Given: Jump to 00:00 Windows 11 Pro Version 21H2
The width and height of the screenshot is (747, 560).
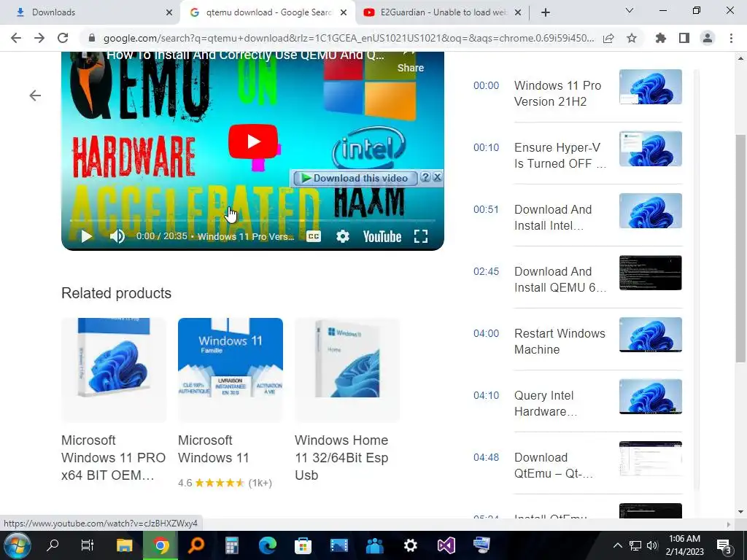Looking at the screenshot, I should 577,93.
